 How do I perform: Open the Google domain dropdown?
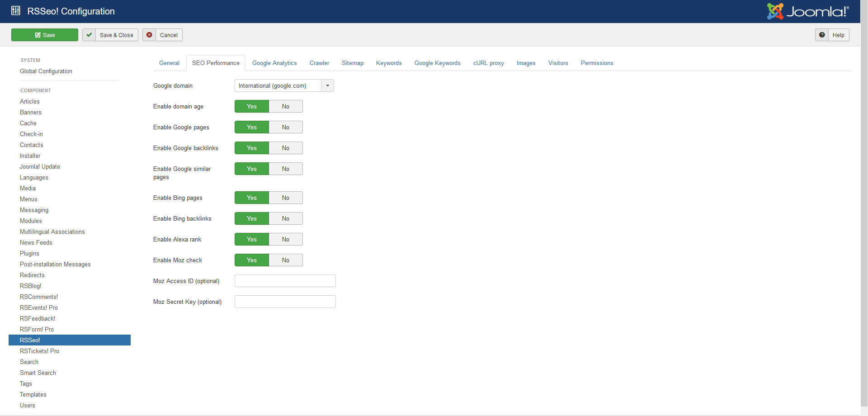coord(284,85)
